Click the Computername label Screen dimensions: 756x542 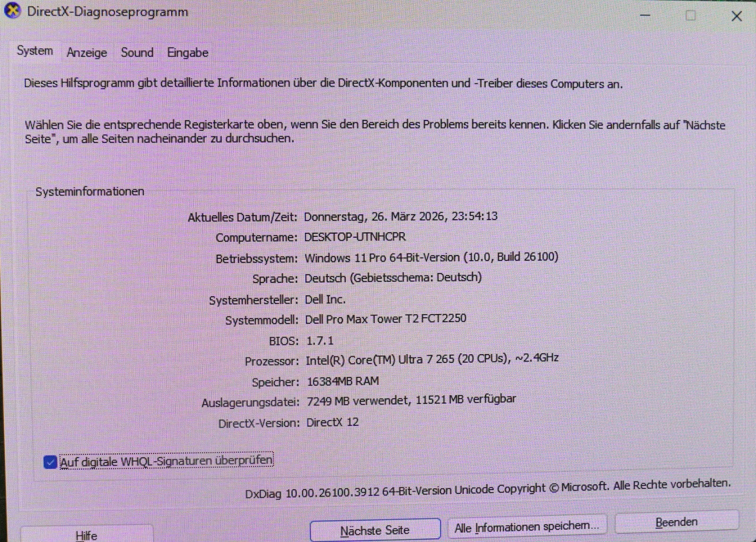click(257, 237)
